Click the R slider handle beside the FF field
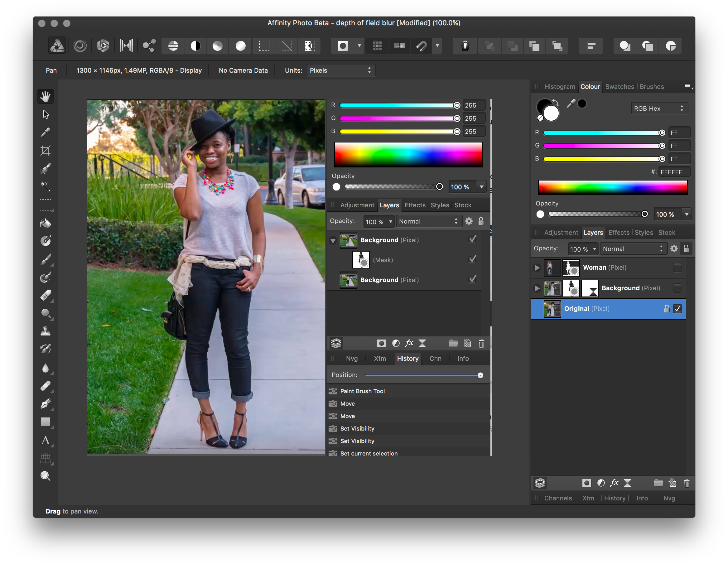This screenshot has height=564, width=728. coord(662,133)
